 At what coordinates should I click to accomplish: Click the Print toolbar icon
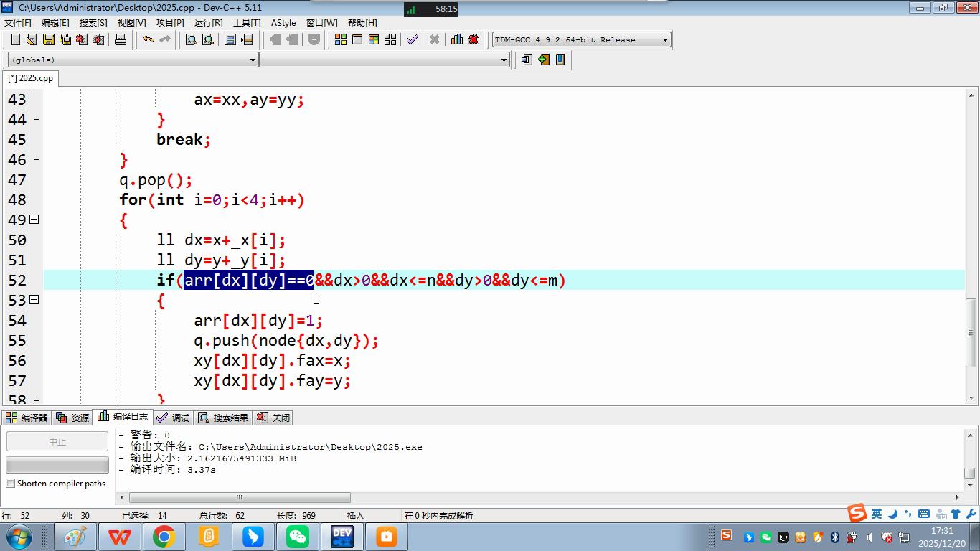tap(121, 39)
